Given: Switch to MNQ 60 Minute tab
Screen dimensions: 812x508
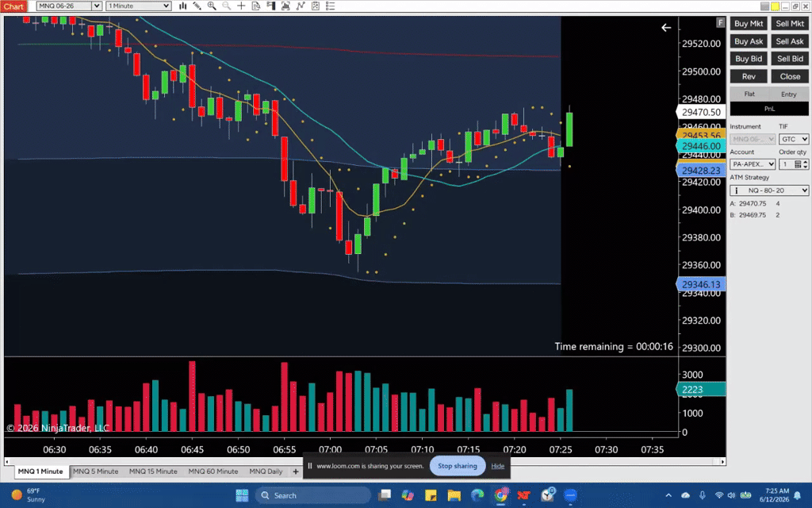Looking at the screenshot, I should pyautogui.click(x=213, y=471).
